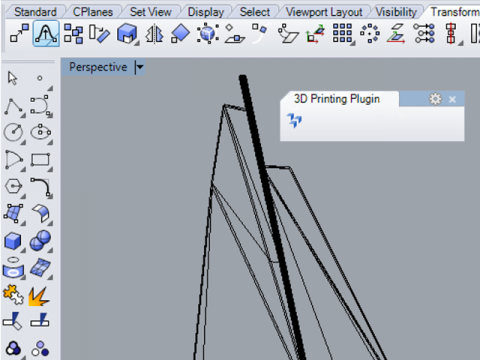Select the Arc tool

(14, 160)
